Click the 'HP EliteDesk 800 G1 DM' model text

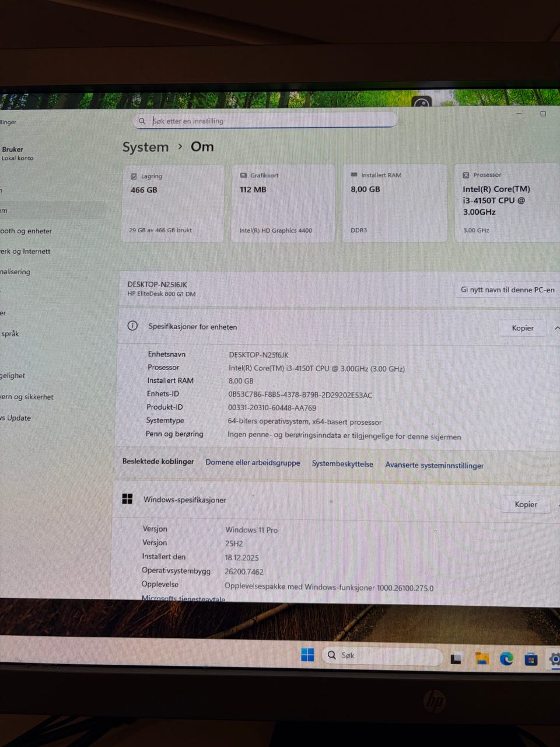[x=162, y=294]
